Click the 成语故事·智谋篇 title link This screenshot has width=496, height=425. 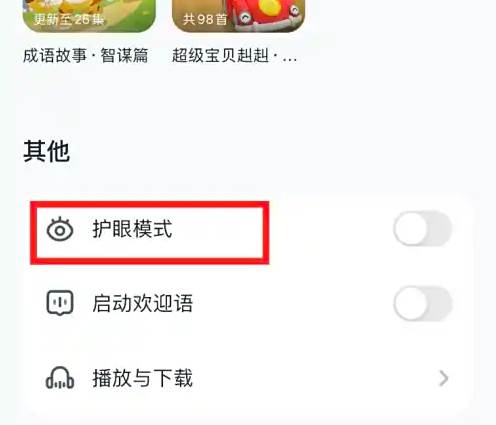[x=86, y=55]
